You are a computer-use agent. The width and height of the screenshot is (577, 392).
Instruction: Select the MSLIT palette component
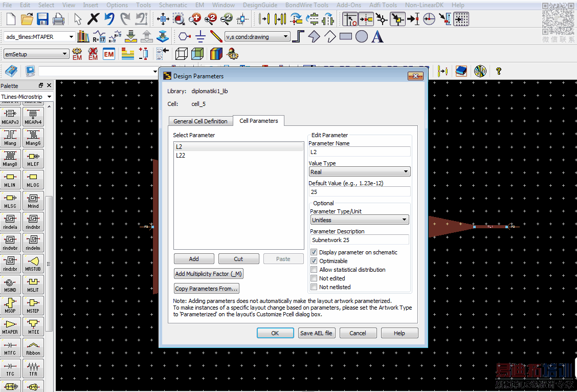(x=33, y=285)
